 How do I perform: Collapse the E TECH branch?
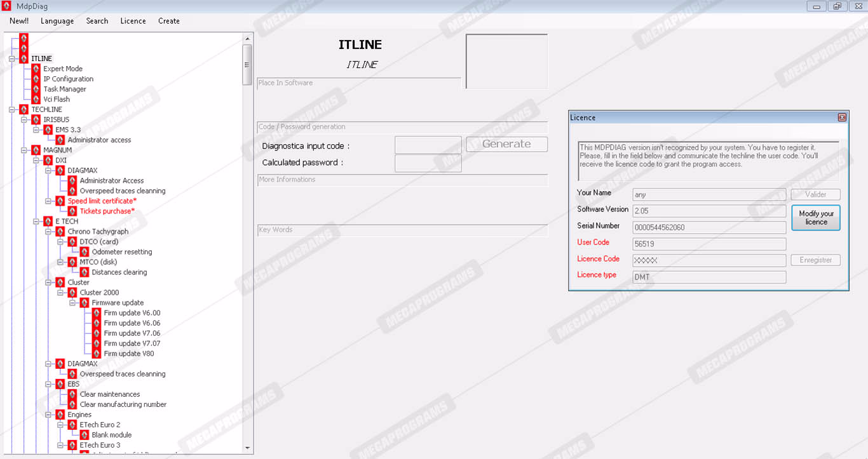point(36,221)
